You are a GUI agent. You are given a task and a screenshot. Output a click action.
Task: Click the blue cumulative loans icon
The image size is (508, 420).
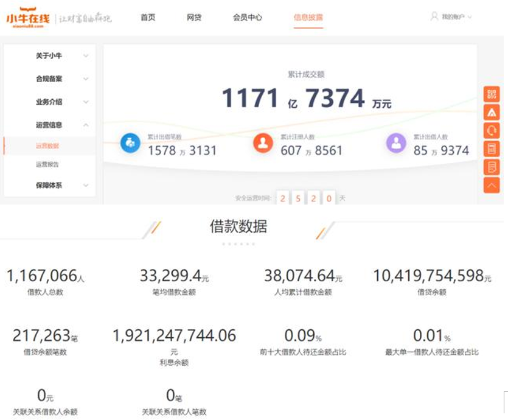pos(130,143)
